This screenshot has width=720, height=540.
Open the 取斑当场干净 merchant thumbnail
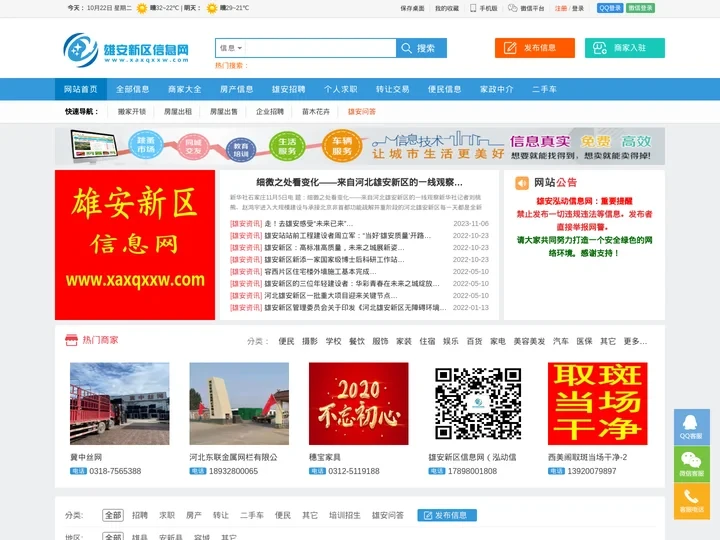coord(597,404)
